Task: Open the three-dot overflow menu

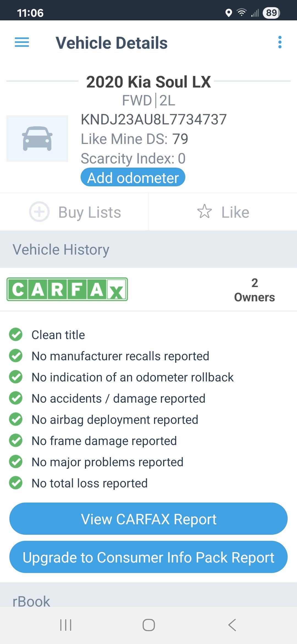Action: point(280,42)
